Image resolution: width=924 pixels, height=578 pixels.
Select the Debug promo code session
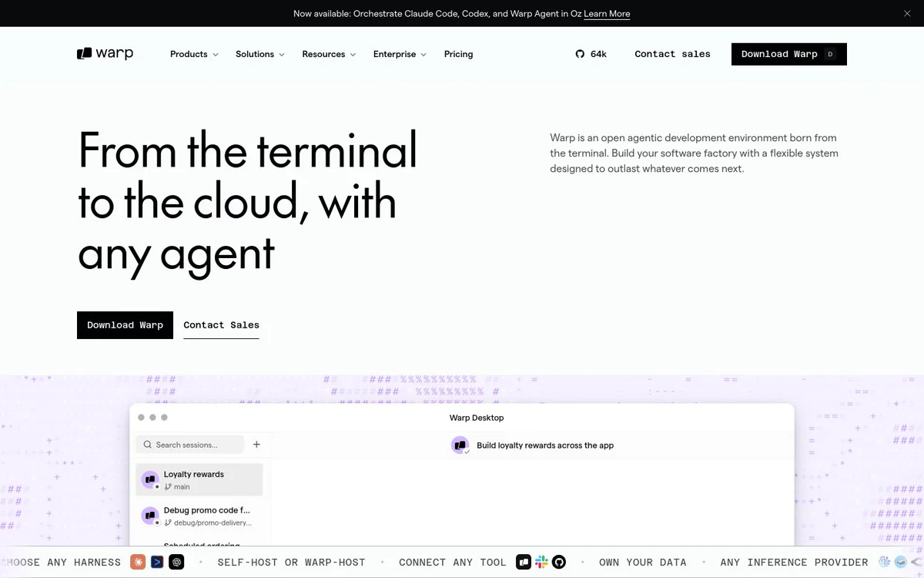pyautogui.click(x=199, y=516)
